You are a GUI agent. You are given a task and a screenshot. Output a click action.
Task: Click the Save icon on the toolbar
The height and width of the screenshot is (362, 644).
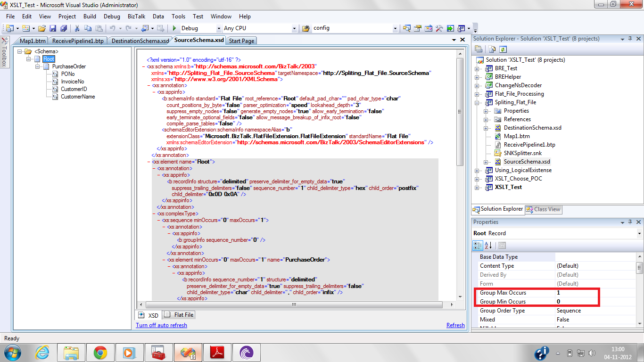coord(52,28)
